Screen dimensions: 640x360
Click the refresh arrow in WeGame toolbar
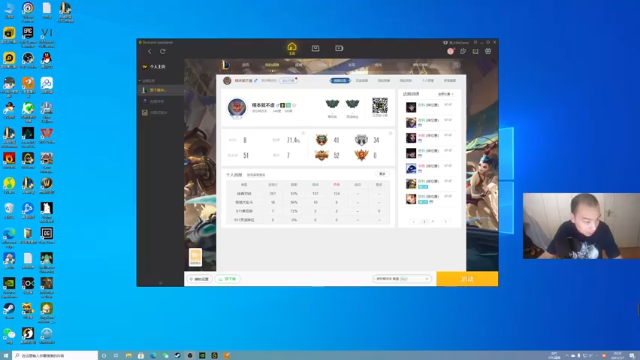(162, 51)
